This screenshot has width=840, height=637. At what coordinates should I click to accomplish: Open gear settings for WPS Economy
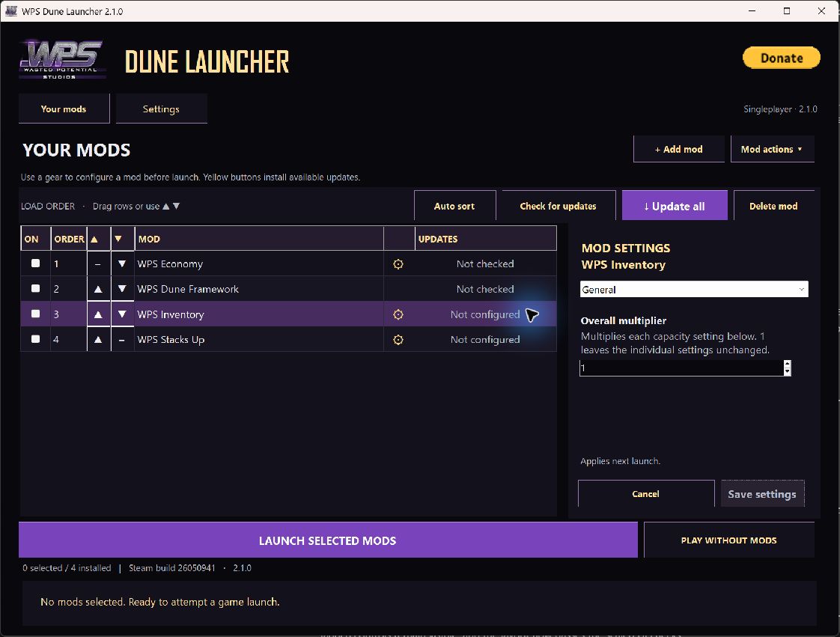click(398, 263)
